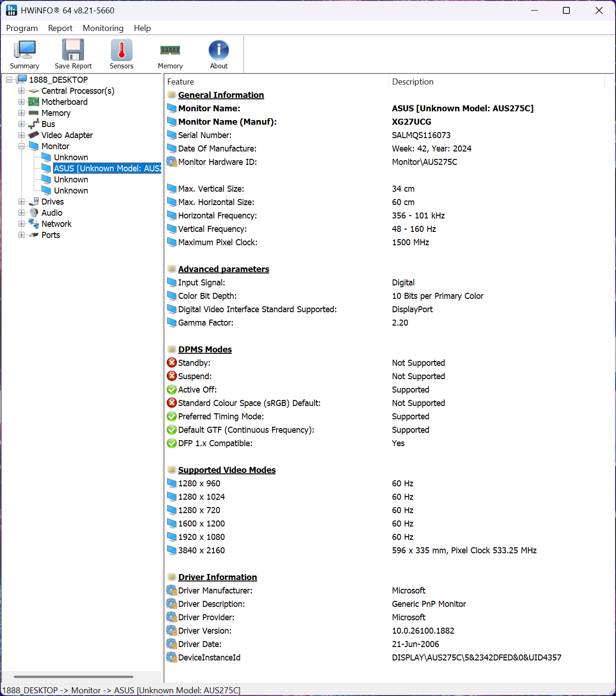Click the driver version 10.0.26100.1882
The width and height of the screenshot is (616, 696).
click(x=423, y=630)
